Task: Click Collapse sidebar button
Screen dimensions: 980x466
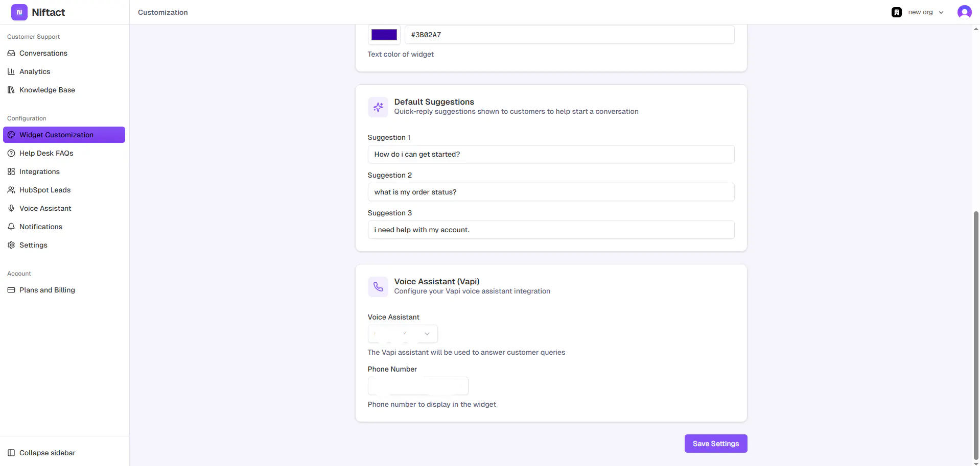Action: pyautogui.click(x=64, y=453)
